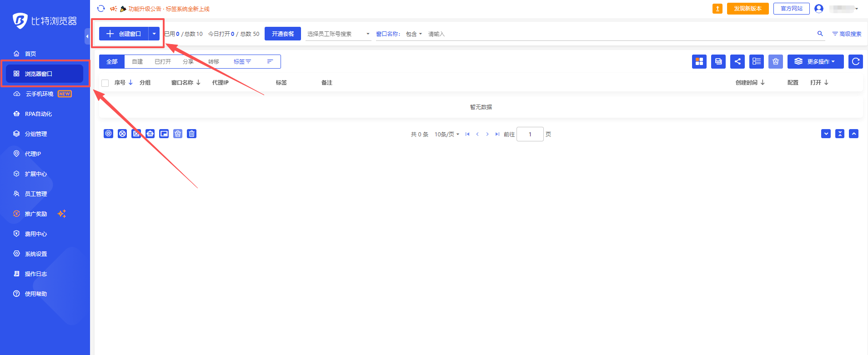
Task: Click the scroll-down chevron button
Action: 826,134
